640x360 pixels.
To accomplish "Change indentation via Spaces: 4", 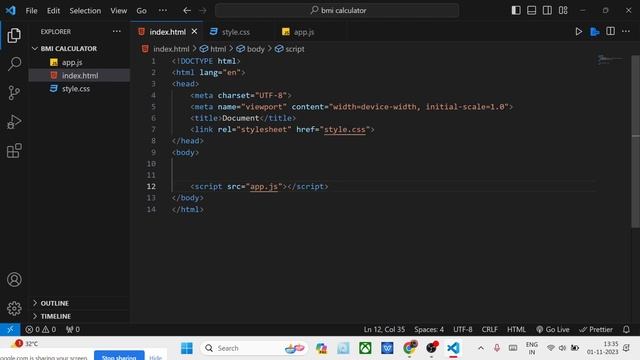I will pos(429,329).
